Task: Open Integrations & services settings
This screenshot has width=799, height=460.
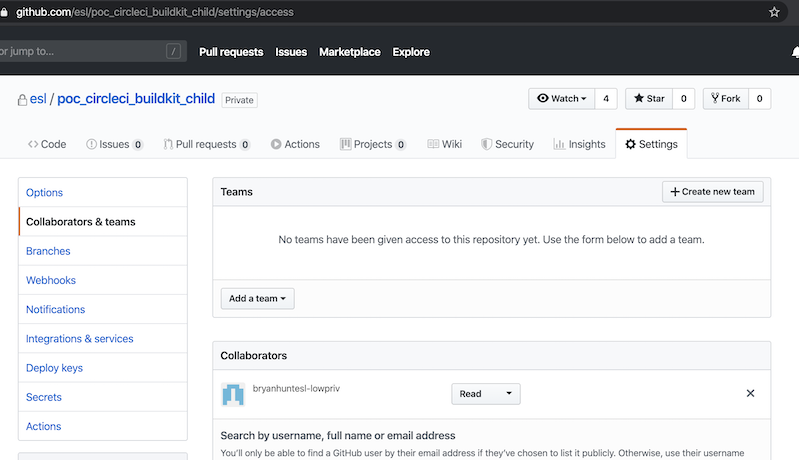Action: tap(103, 339)
